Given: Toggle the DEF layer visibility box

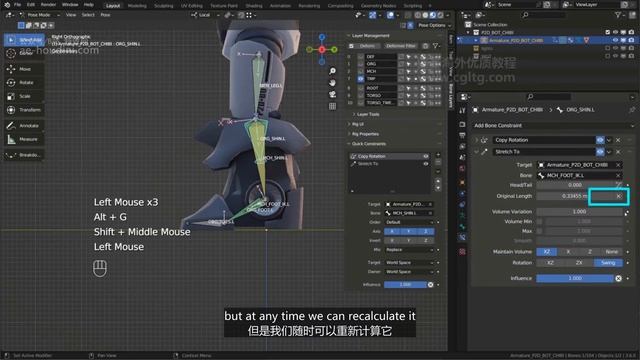Looking at the screenshot, I should 360,57.
